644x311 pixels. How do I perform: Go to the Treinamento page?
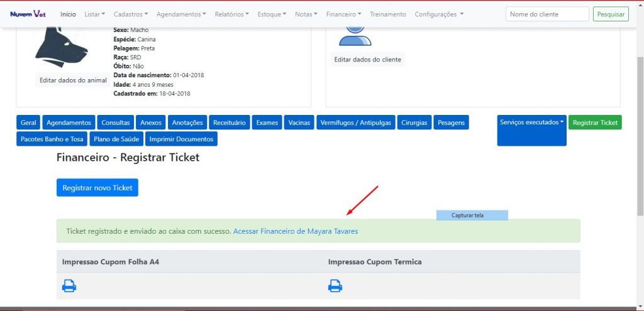388,14
